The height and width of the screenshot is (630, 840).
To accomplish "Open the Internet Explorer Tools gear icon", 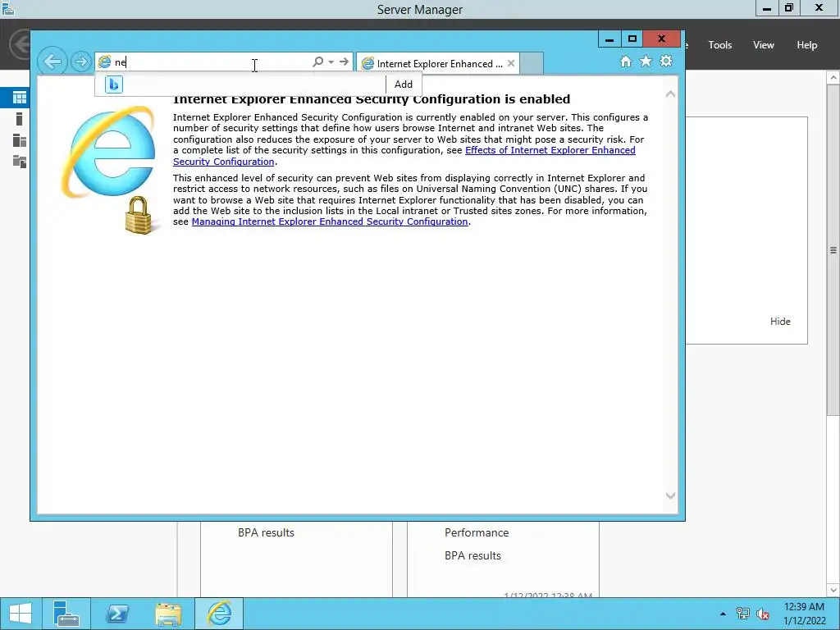I will 666,61.
